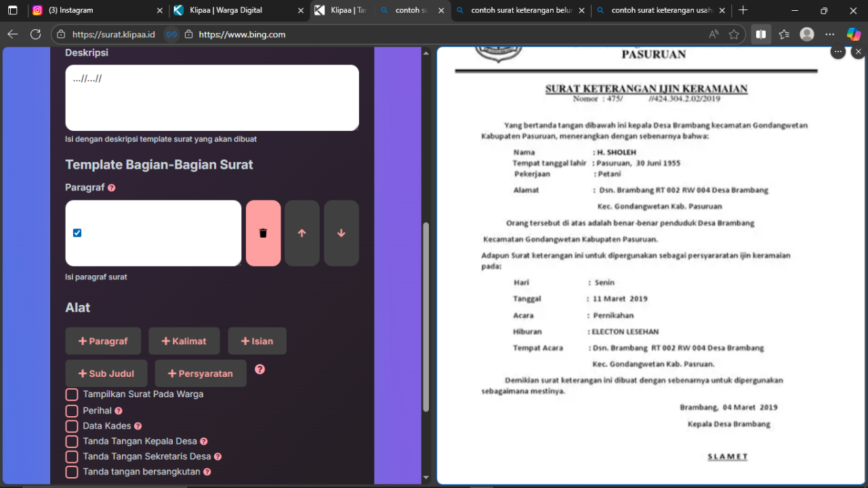Viewport: 868px width, 488px height.
Task: Click inside the Deskripsi text area
Action: pyautogui.click(x=211, y=98)
